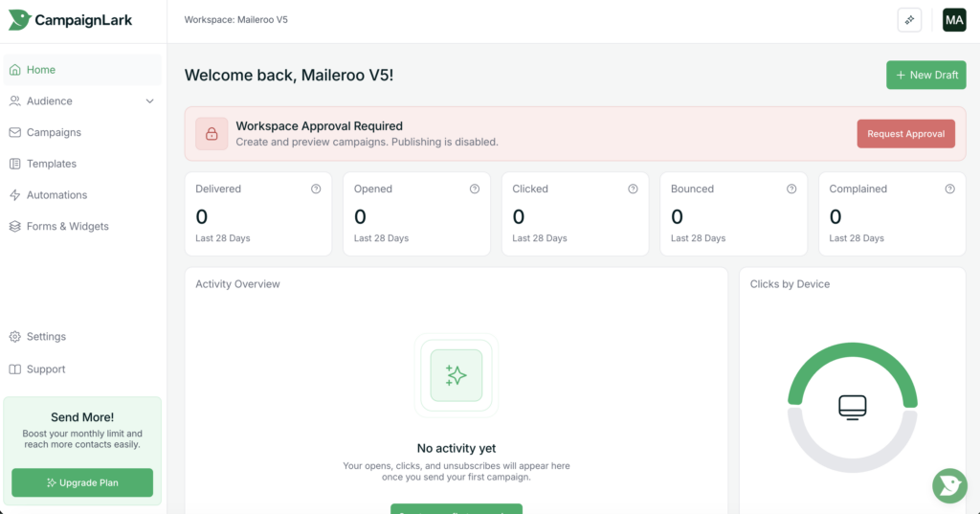Click the help icon on the Clicked card
Screen dimensions: 980x514
click(x=633, y=190)
